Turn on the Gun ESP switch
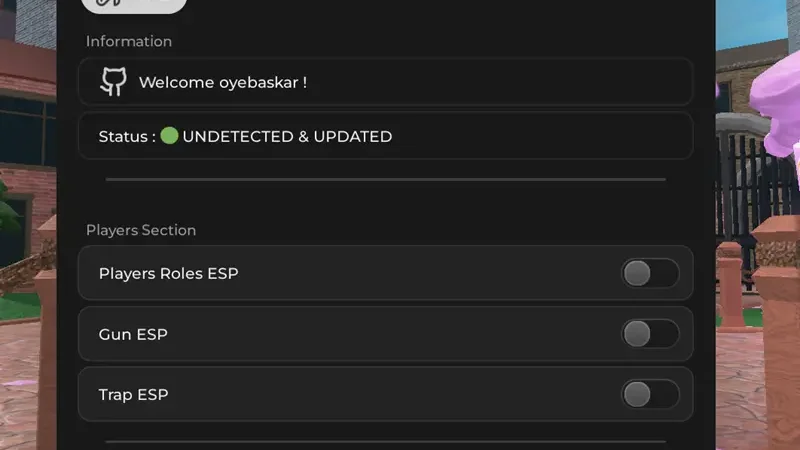The width and height of the screenshot is (800, 450). [x=650, y=334]
